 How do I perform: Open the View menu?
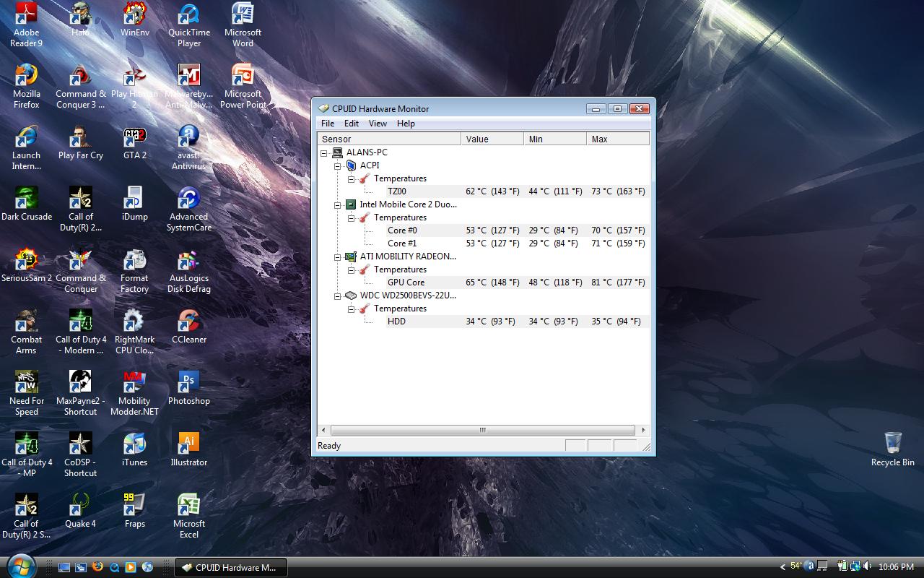coord(378,124)
